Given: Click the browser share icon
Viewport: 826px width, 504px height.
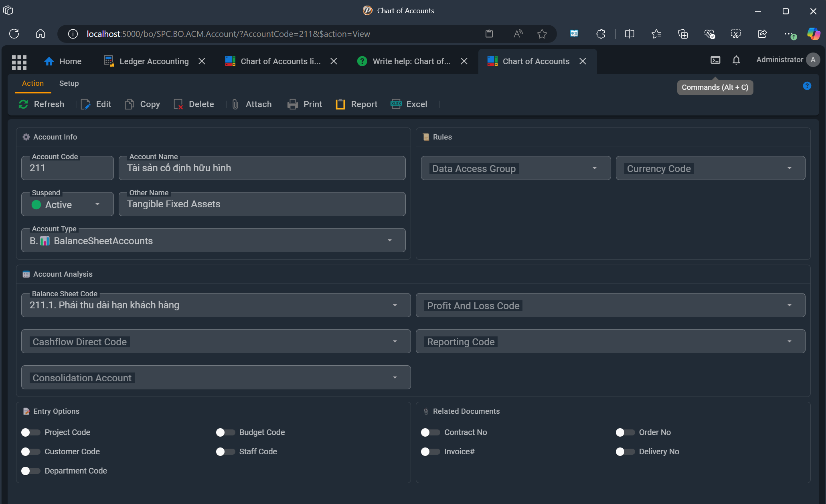Looking at the screenshot, I should pos(762,34).
